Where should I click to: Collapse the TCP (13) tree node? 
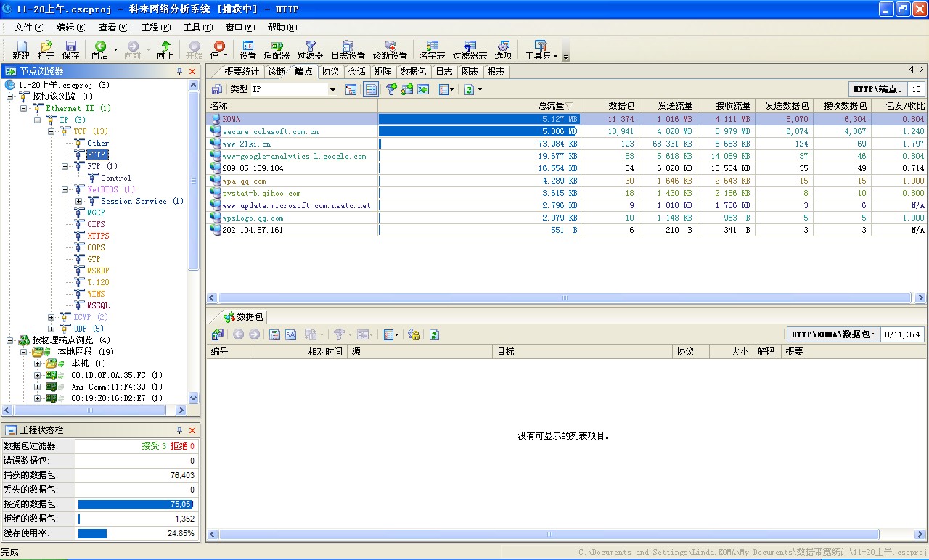tap(52, 131)
